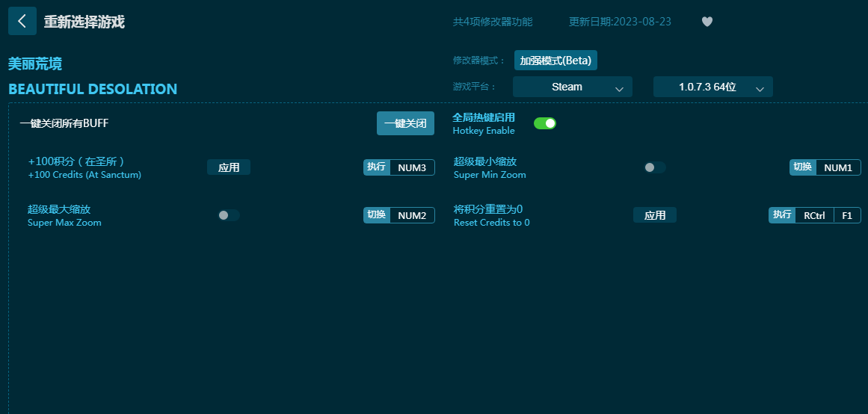Click NUM1 hotkey field

click(838, 167)
